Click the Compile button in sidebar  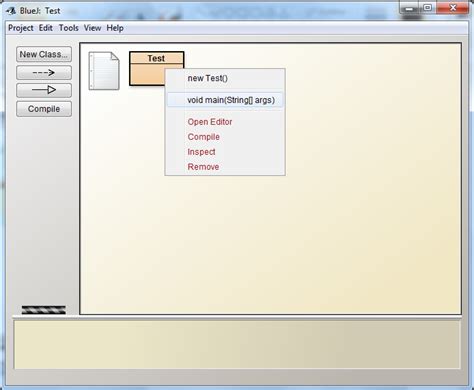pos(44,109)
